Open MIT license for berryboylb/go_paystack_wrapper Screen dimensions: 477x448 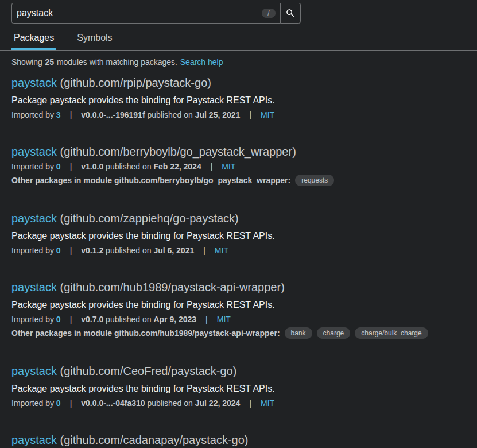click(x=228, y=167)
